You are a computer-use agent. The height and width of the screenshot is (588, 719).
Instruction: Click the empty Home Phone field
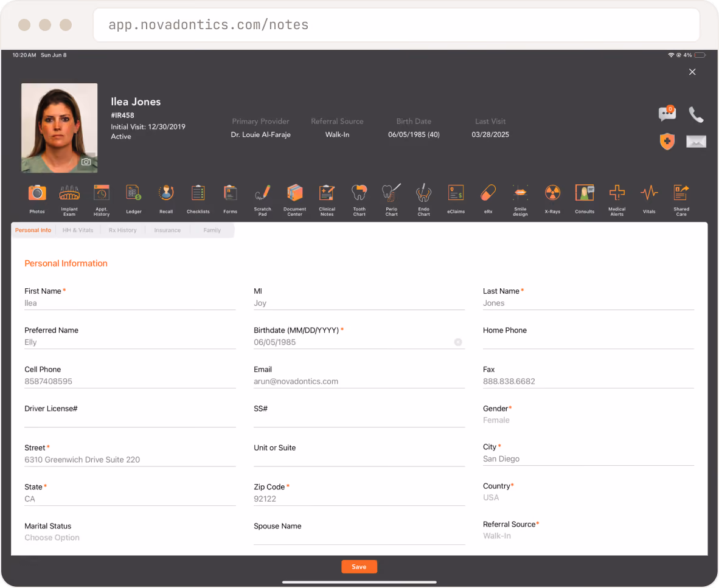[588, 342]
